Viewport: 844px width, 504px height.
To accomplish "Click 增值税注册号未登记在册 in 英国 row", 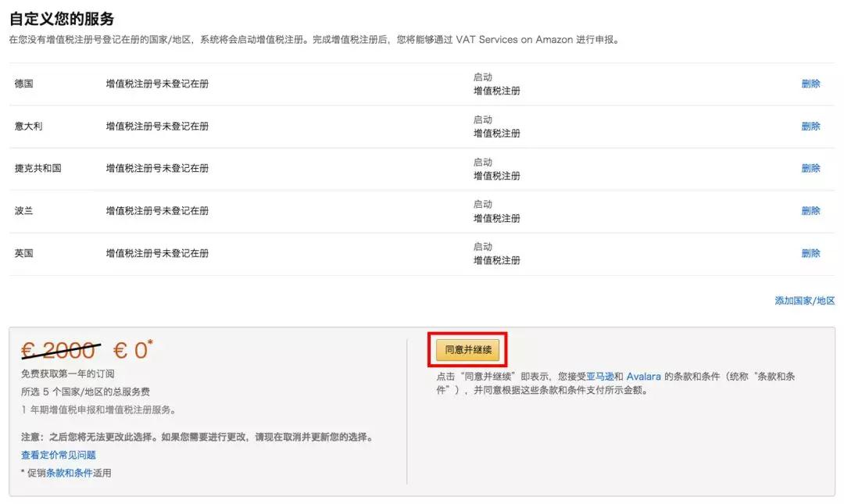I will [x=157, y=253].
